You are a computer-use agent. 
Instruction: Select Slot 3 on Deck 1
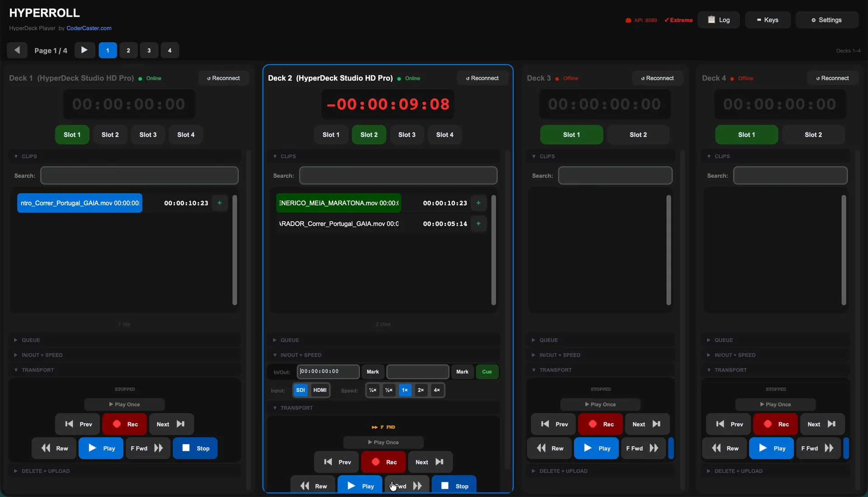[148, 135]
